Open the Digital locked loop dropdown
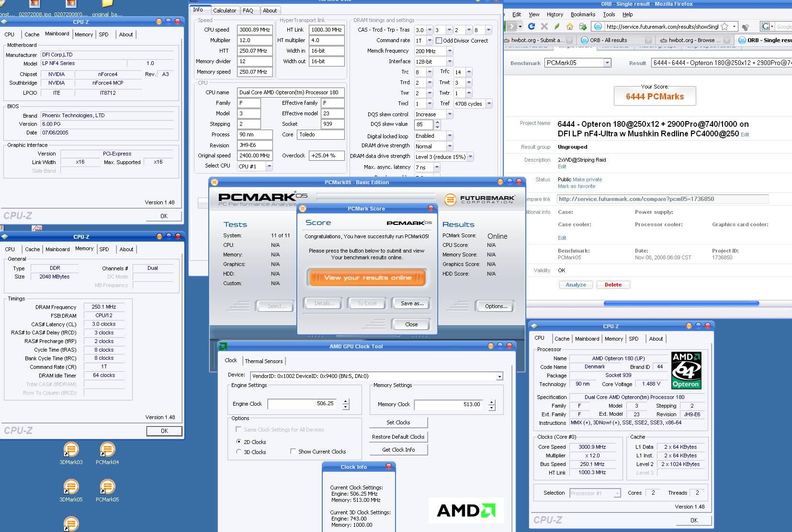Image resolution: width=792 pixels, height=532 pixels. click(450, 135)
